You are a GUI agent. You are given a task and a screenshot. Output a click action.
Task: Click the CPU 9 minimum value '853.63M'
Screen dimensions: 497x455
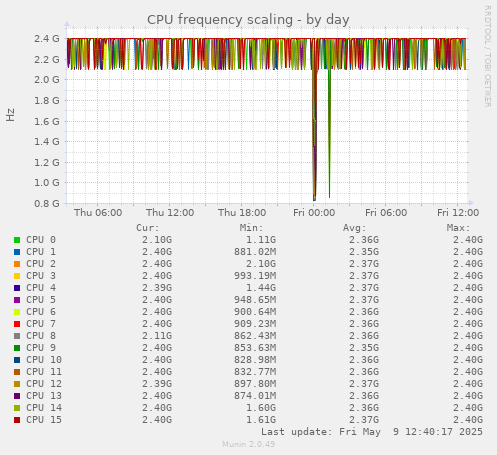[x=255, y=348]
